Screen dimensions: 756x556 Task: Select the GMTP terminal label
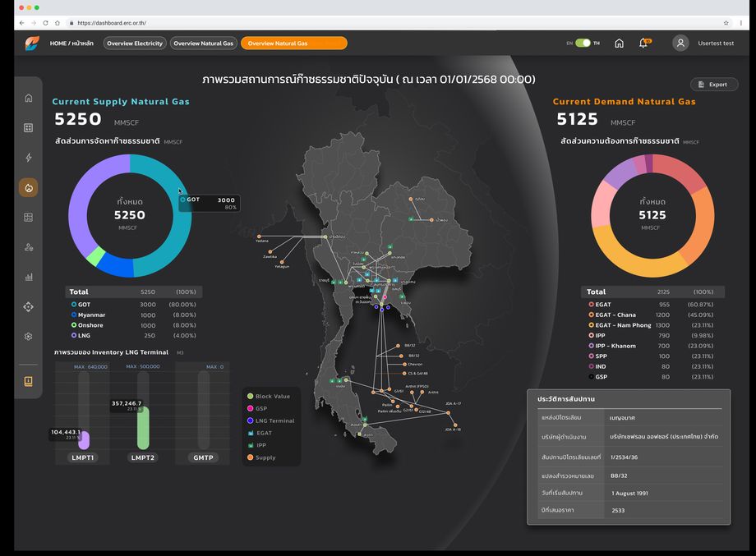(x=203, y=457)
